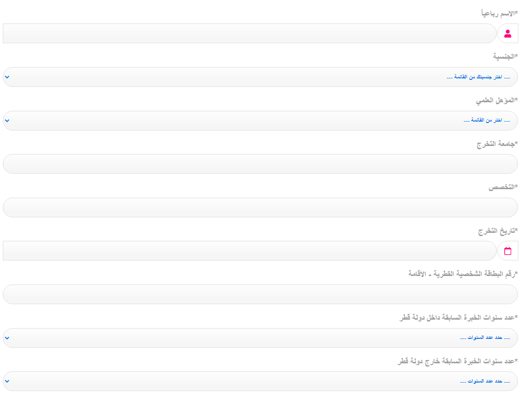
Task: Click chevron arrow of experience outside Qatar dropdown
Action: tap(8, 381)
